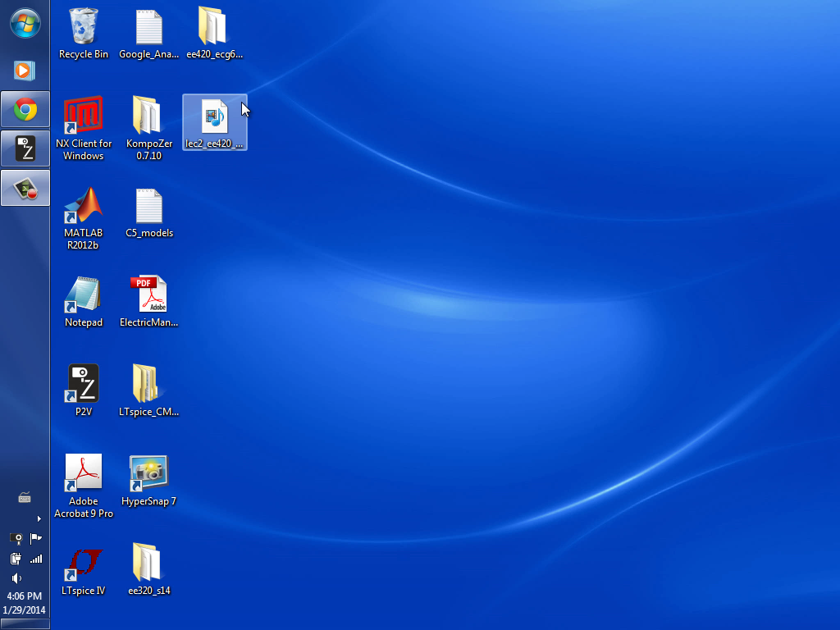
Task: Open the wireless network signal icon
Action: point(36,559)
